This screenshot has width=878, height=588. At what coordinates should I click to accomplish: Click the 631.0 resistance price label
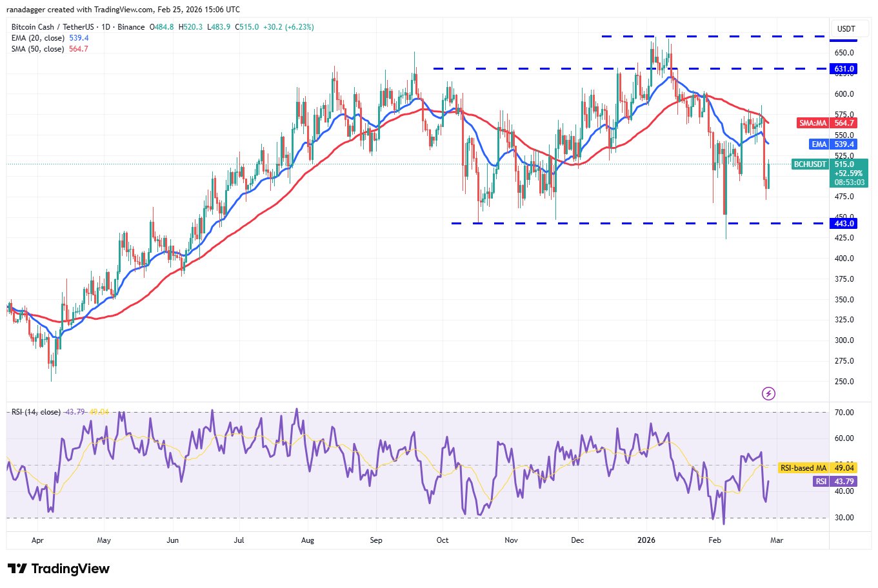click(844, 69)
